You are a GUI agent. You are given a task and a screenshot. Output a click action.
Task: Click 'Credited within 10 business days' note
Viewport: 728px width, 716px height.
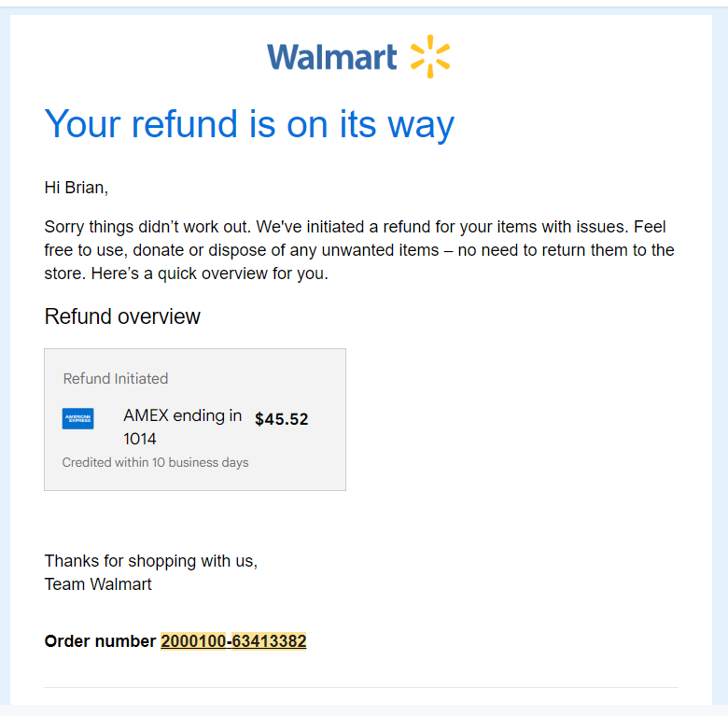click(x=156, y=462)
